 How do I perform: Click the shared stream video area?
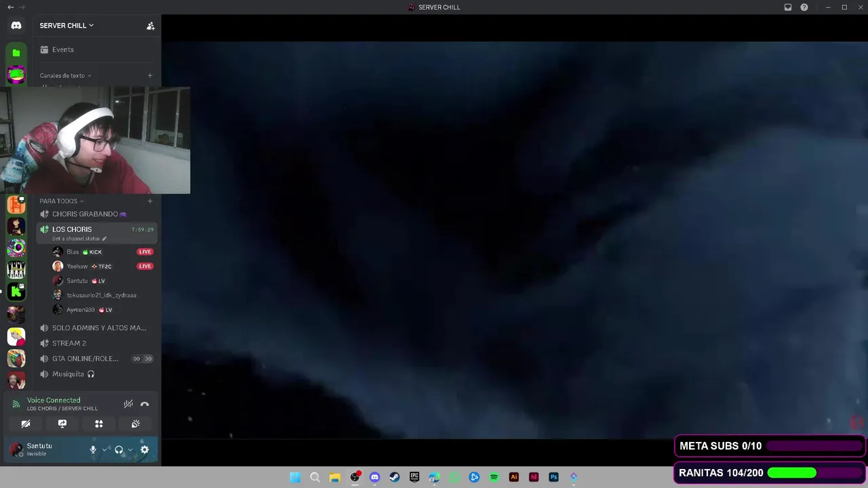(x=515, y=241)
